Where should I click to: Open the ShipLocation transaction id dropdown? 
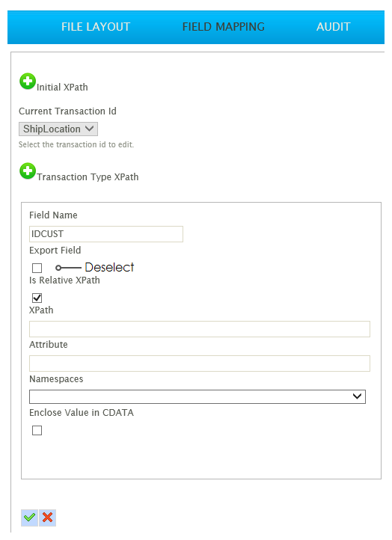tap(58, 129)
